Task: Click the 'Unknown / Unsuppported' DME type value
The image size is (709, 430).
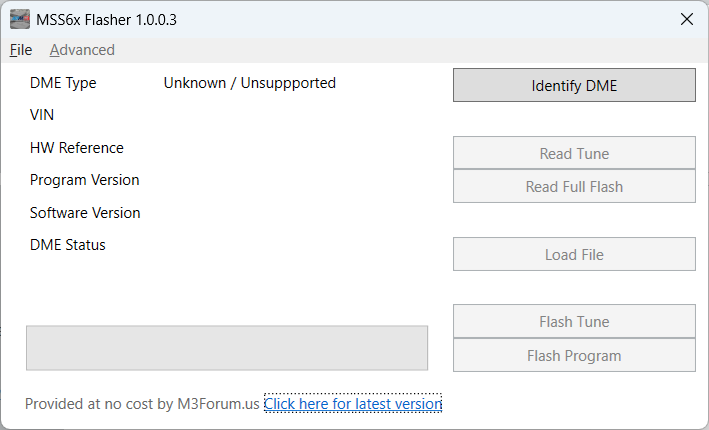Action: tap(250, 83)
